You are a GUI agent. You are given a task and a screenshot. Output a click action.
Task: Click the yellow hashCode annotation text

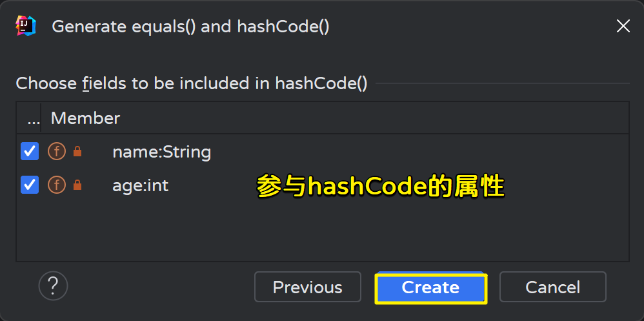click(x=379, y=186)
